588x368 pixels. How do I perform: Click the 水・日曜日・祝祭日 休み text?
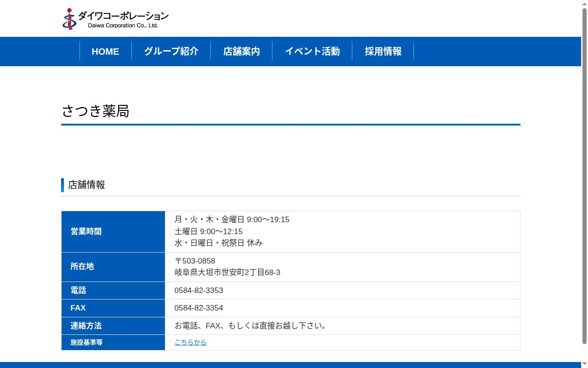coord(218,243)
